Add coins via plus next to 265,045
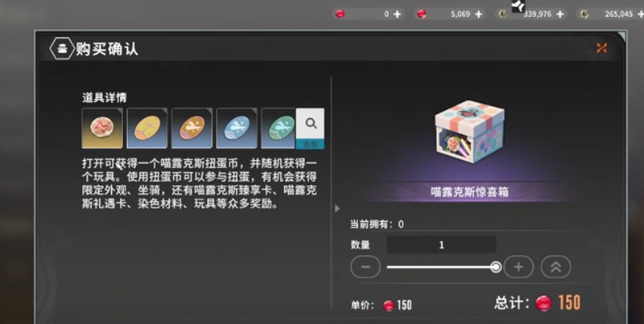This screenshot has height=324, width=644. click(640, 14)
